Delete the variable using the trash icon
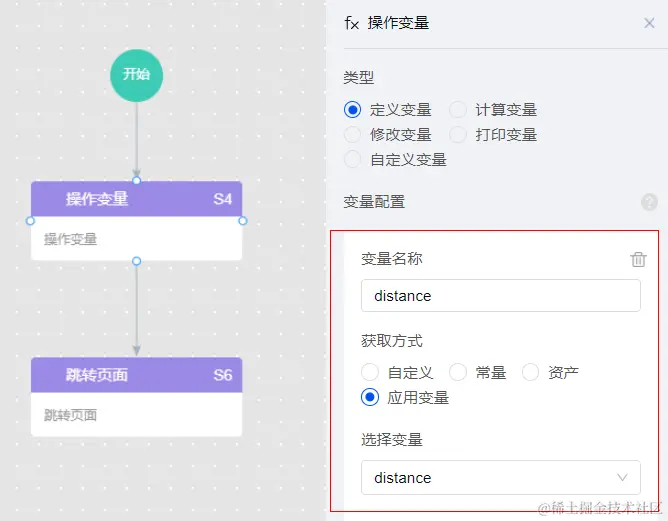 (638, 259)
